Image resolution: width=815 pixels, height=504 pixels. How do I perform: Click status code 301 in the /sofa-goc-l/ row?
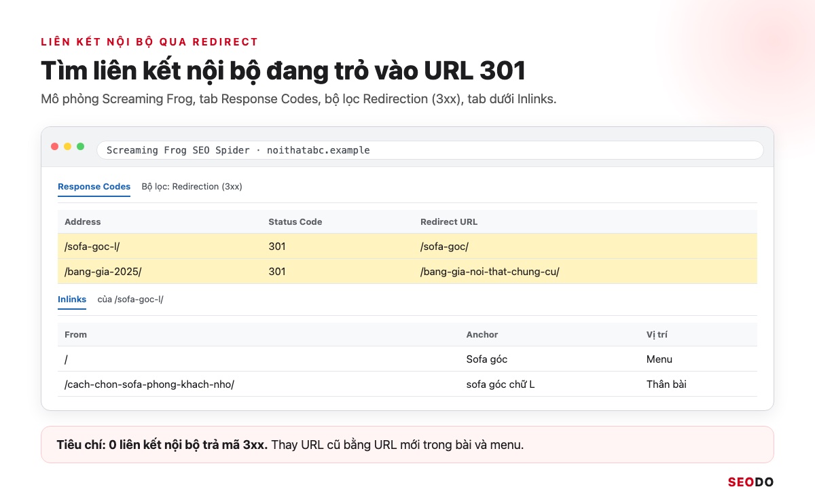(277, 247)
